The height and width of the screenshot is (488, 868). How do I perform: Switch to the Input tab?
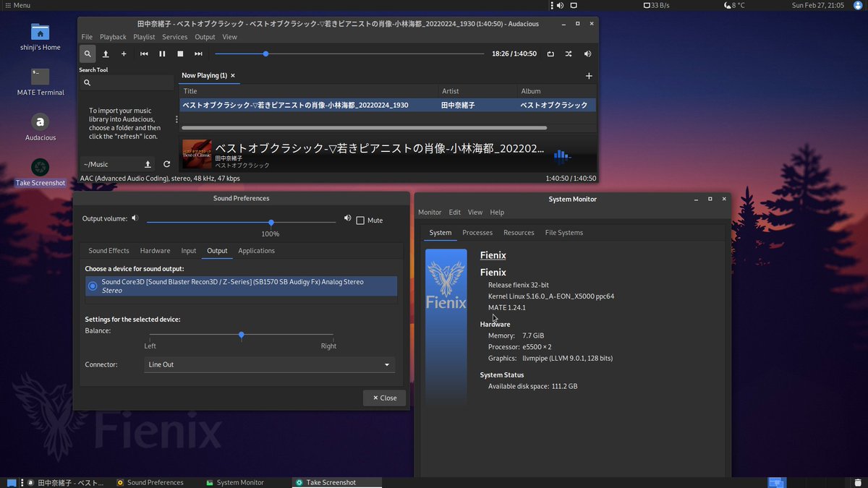(189, 251)
